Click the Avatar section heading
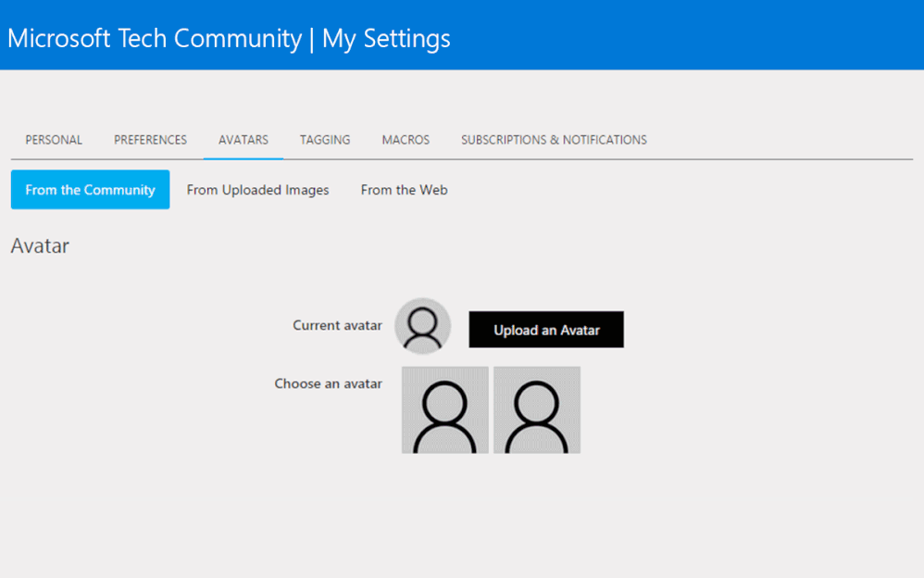The height and width of the screenshot is (578, 924). coord(40,246)
